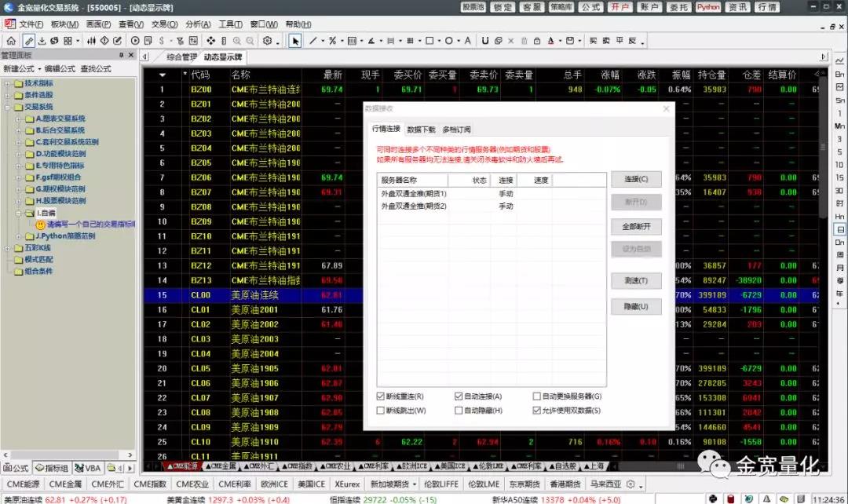Toggle 断线重连(R) checkbox
This screenshot has height=504, width=848.
[381, 396]
